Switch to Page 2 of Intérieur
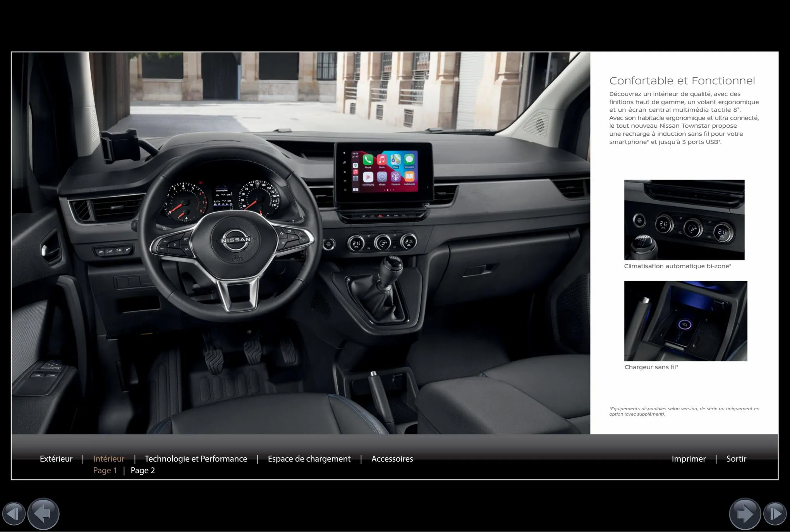The width and height of the screenshot is (790, 532). [x=143, y=470]
